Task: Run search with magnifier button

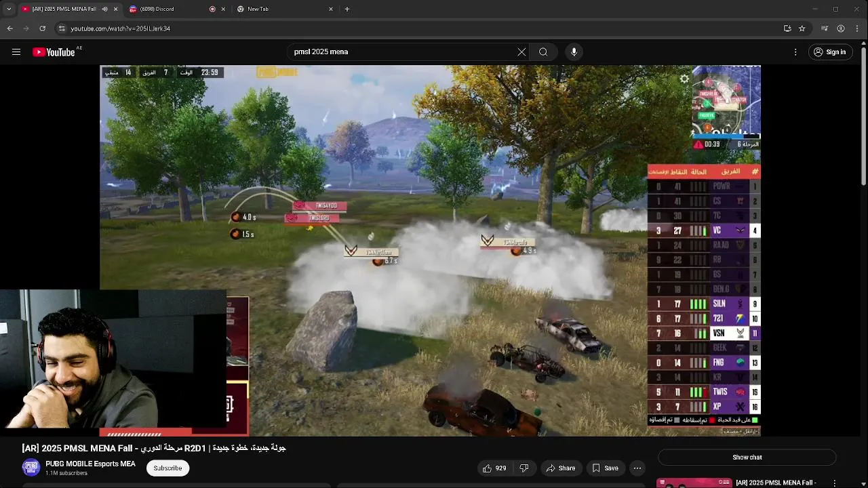Action: 543,52
